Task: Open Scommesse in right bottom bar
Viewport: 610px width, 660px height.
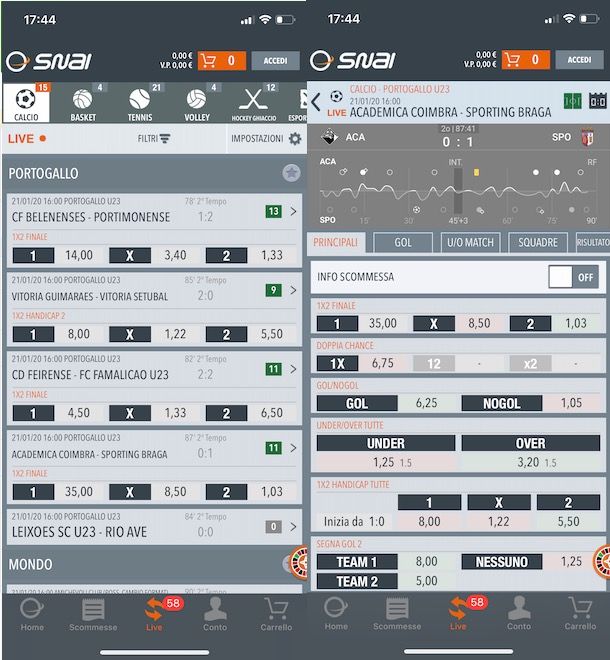Action: [397, 614]
